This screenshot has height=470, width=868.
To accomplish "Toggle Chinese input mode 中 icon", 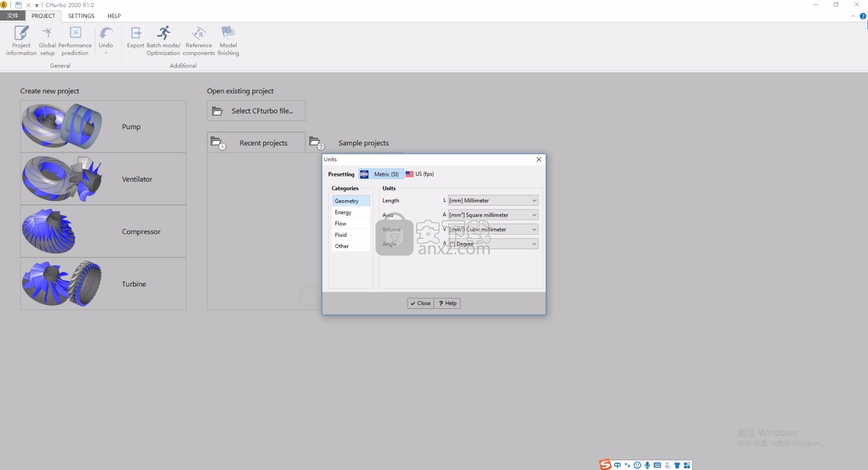I will click(617, 465).
